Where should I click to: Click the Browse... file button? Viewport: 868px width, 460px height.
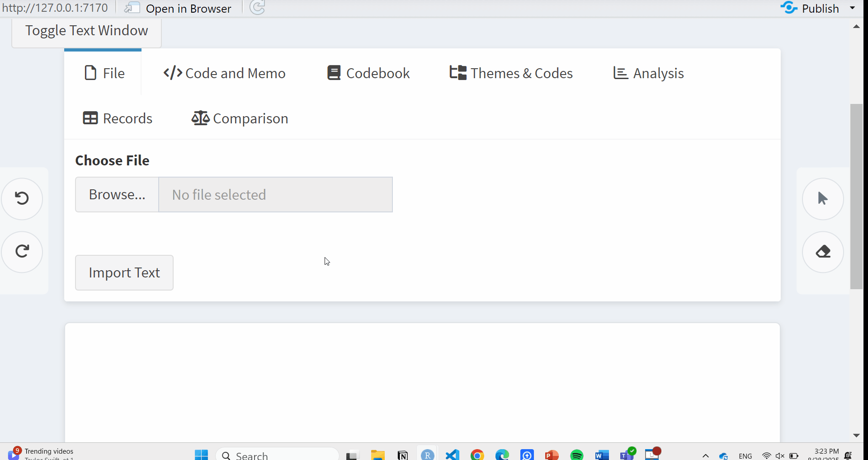117,194
